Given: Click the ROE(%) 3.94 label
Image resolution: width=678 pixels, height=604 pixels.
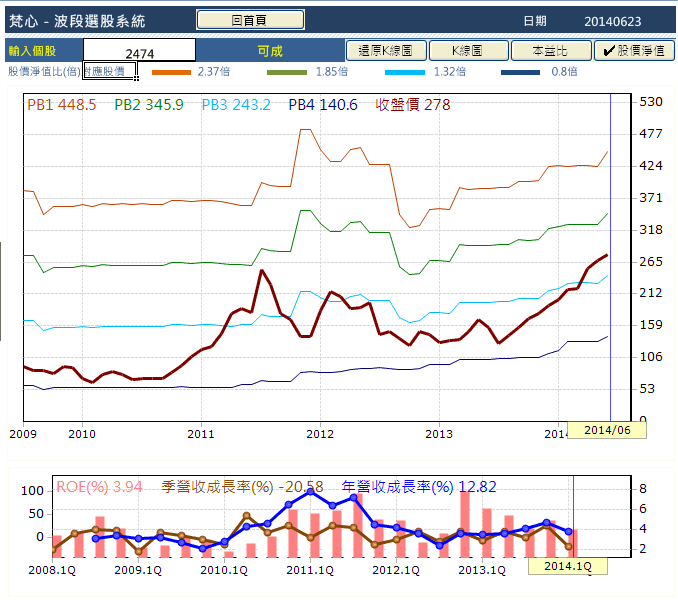Looking at the screenshot, I should tap(99, 487).
